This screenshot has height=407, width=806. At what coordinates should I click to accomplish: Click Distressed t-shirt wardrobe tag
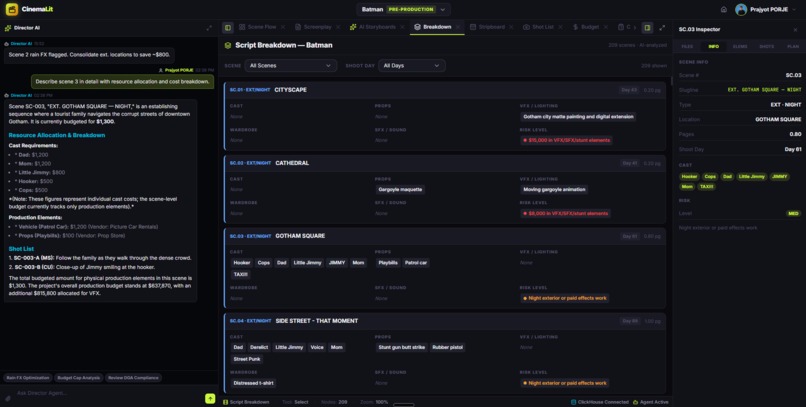[253, 383]
